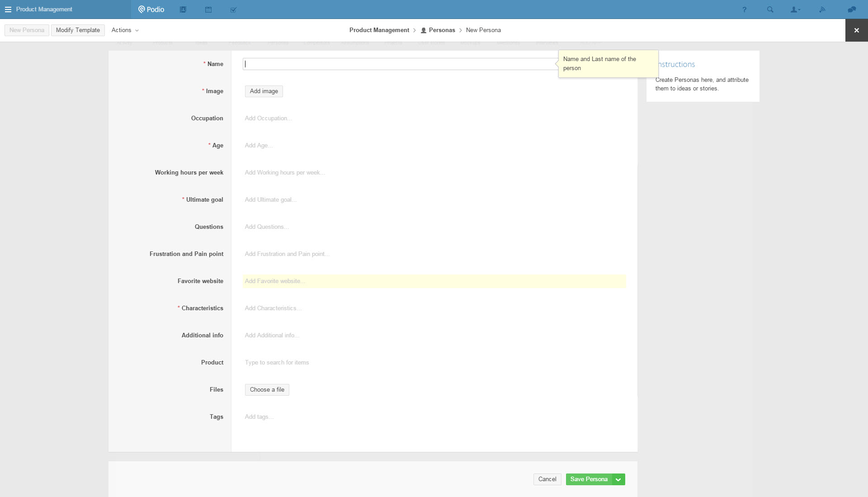Click the Modify Template button
This screenshot has width=868, height=497.
pos(78,30)
